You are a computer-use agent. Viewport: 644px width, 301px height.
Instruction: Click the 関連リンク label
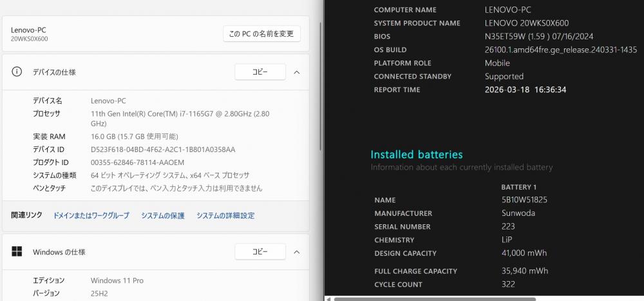click(x=26, y=215)
